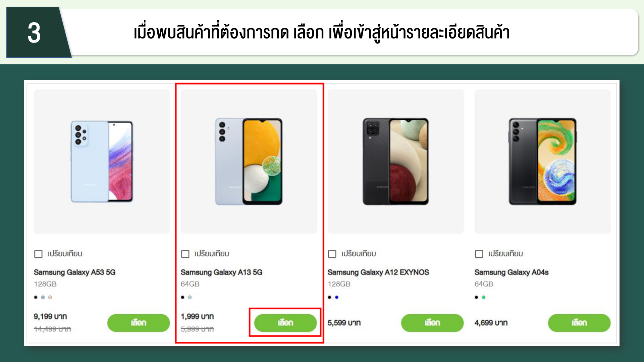Image resolution: width=644 pixels, height=362 pixels.
Task: Choose black color for Galaxy A04s
Action: click(476, 297)
